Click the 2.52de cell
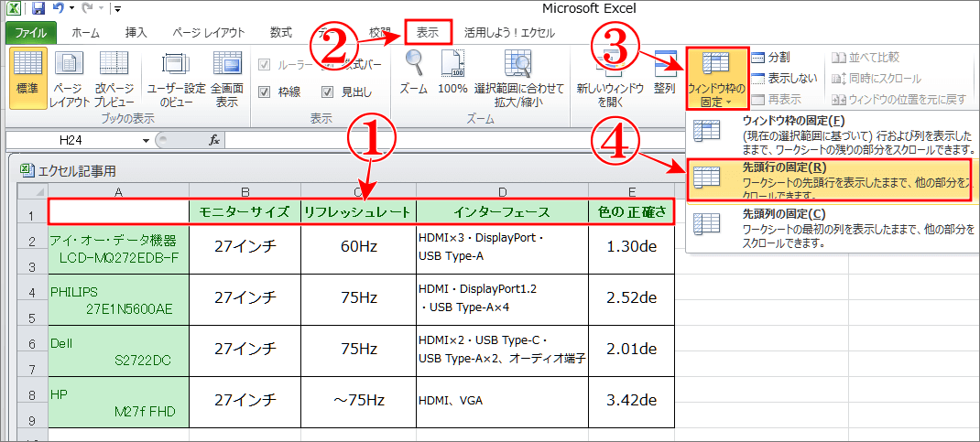 [x=631, y=298]
